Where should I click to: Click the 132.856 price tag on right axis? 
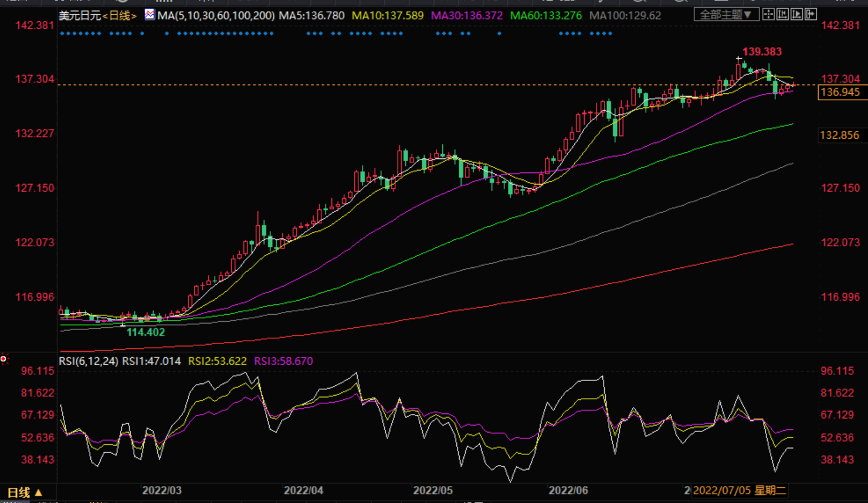(x=839, y=135)
